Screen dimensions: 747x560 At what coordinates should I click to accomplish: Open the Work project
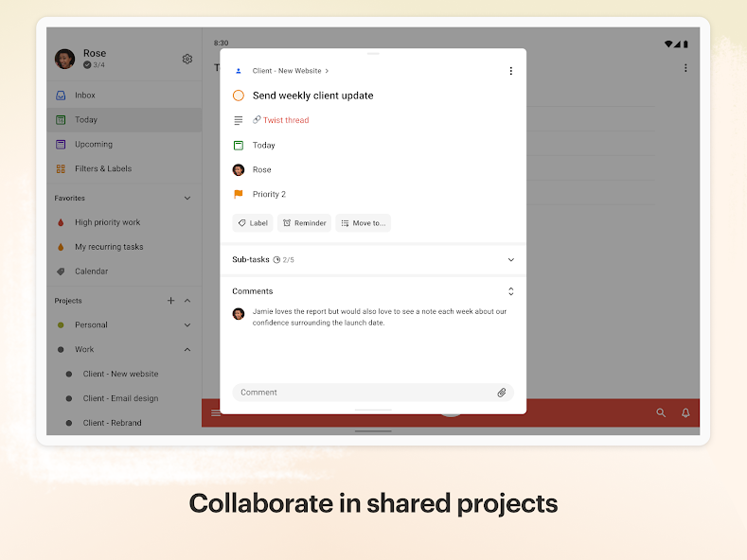tap(84, 349)
